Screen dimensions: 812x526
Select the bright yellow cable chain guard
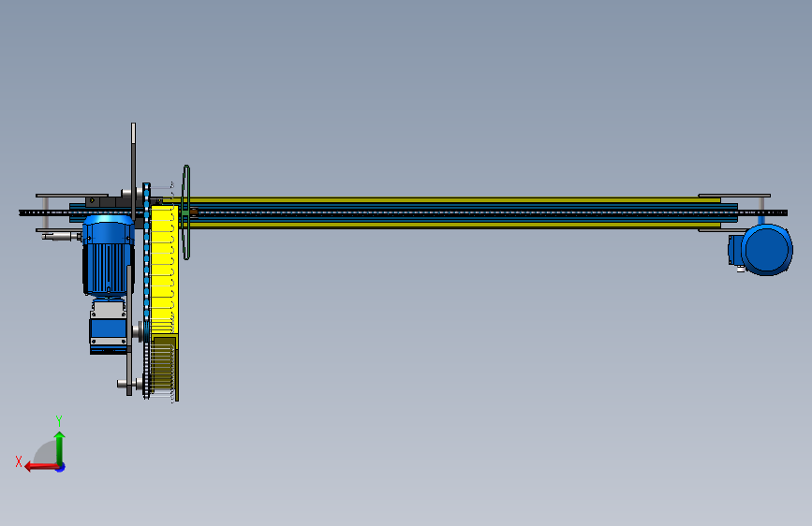165,270
